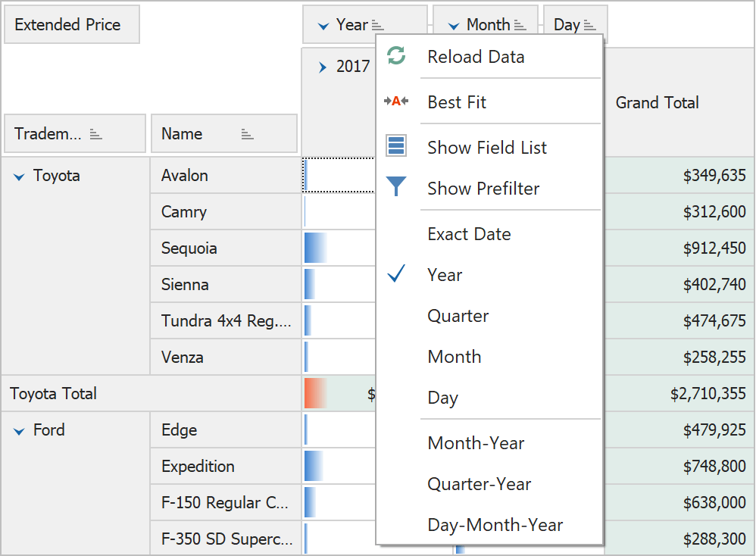Click the Reload Data refresh icon
This screenshot has height=556, width=756.
396,55
